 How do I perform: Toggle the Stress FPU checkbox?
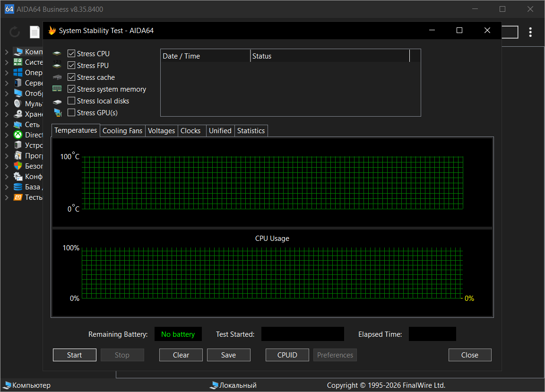coord(71,65)
